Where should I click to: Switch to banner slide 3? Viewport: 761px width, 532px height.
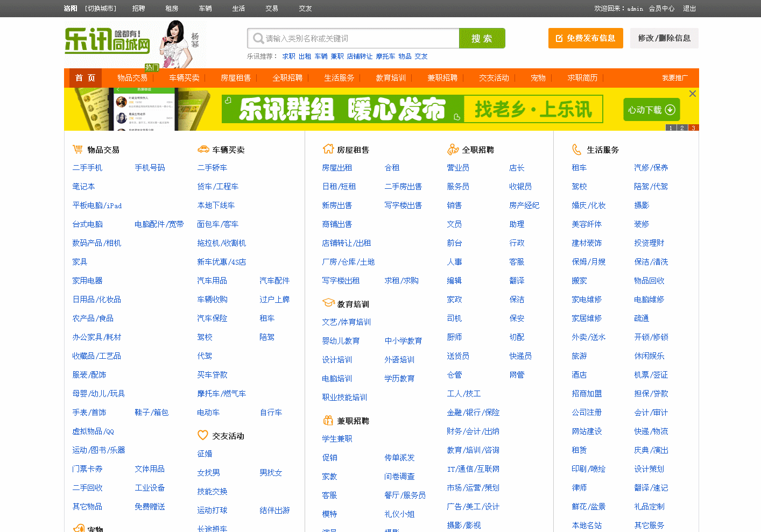[693, 128]
